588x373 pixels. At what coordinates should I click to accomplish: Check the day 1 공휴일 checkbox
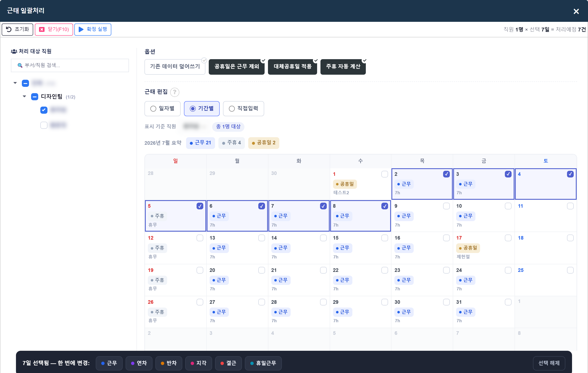pos(385,174)
